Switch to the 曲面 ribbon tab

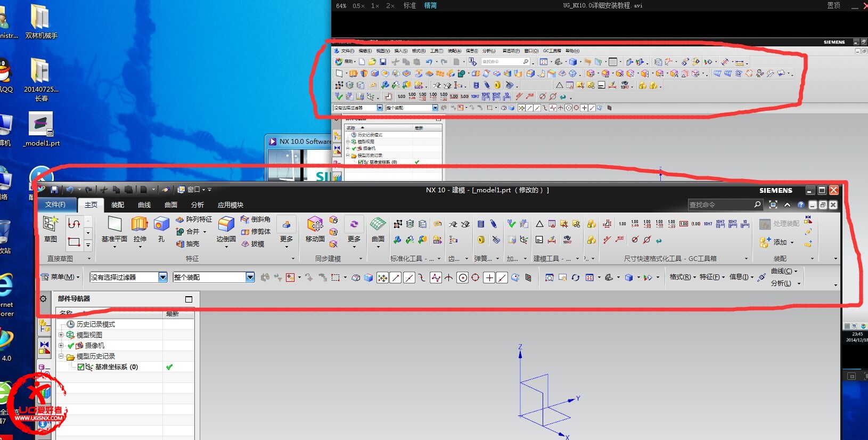171,205
